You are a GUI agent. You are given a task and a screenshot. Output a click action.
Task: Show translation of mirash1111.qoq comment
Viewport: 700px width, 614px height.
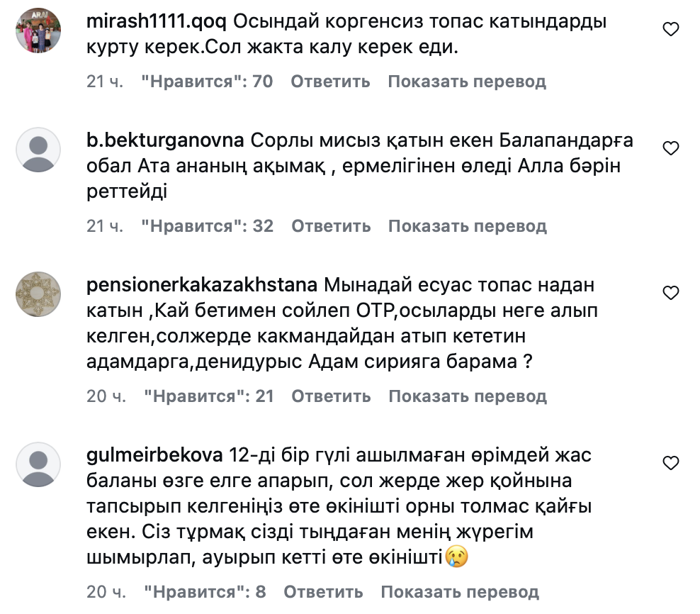[467, 82]
